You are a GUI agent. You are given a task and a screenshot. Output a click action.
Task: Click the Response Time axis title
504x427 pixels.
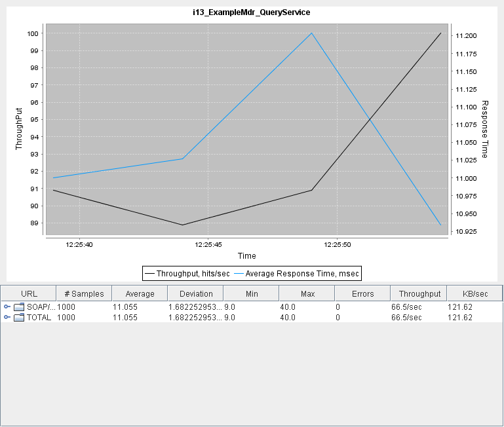(x=485, y=129)
